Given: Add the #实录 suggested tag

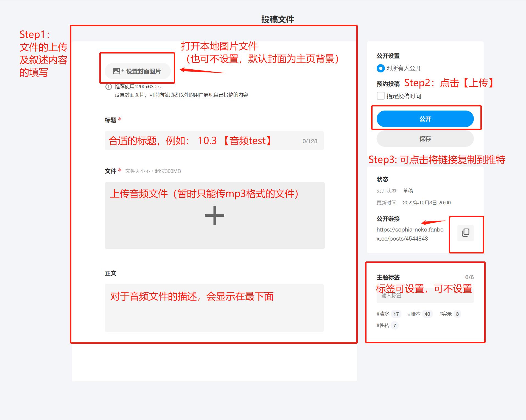Looking at the screenshot, I should 445,314.
